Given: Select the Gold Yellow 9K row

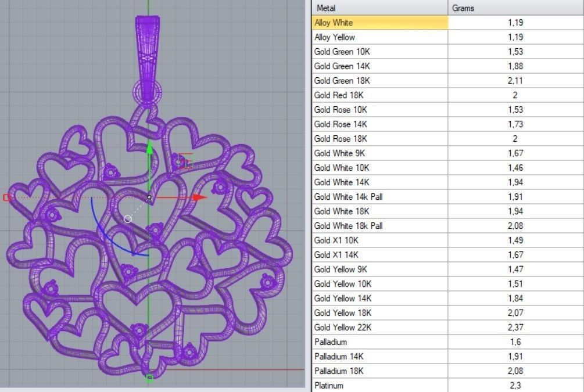Looking at the screenshot, I should [447, 269].
